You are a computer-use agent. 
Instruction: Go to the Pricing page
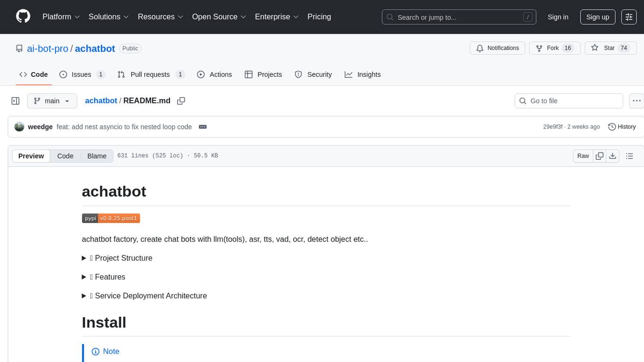tap(319, 17)
